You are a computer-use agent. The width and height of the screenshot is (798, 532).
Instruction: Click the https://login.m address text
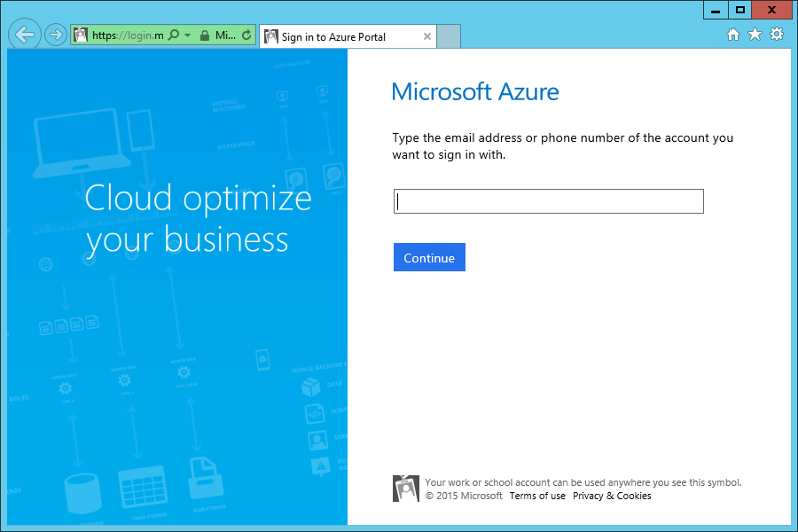pos(128,35)
